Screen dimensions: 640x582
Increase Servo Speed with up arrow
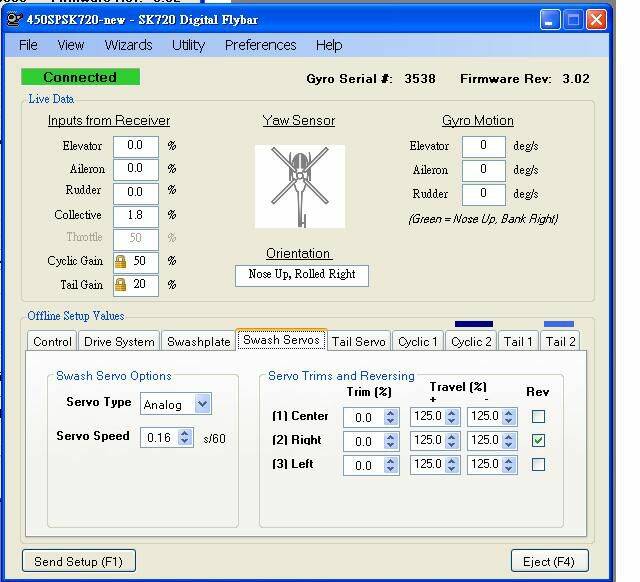click(185, 433)
